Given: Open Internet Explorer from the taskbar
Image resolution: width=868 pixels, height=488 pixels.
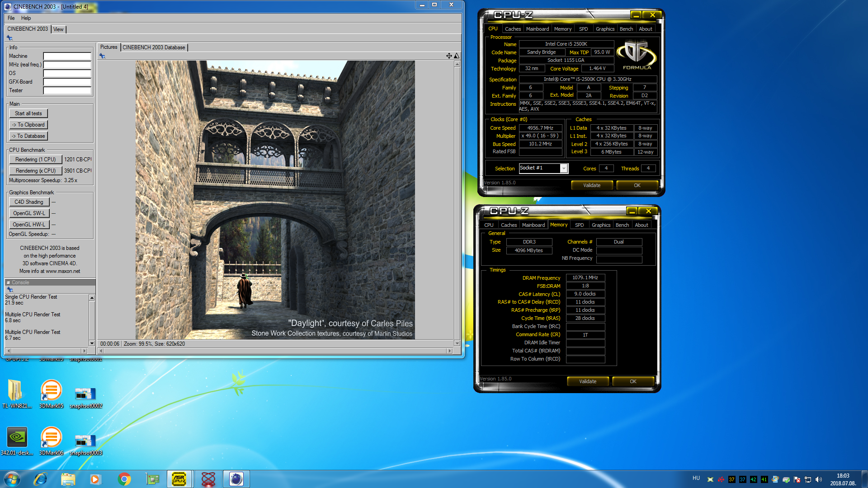Looking at the screenshot, I should point(40,479).
